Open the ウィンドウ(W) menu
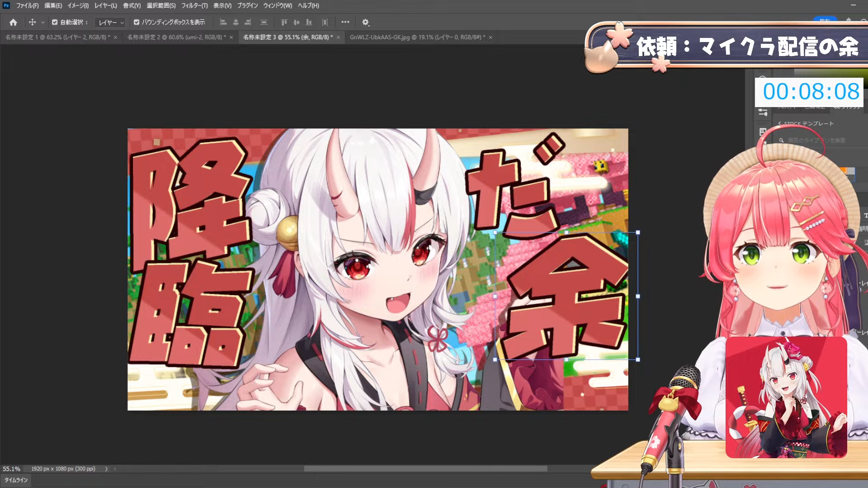Image resolution: width=868 pixels, height=488 pixels. pos(278,5)
